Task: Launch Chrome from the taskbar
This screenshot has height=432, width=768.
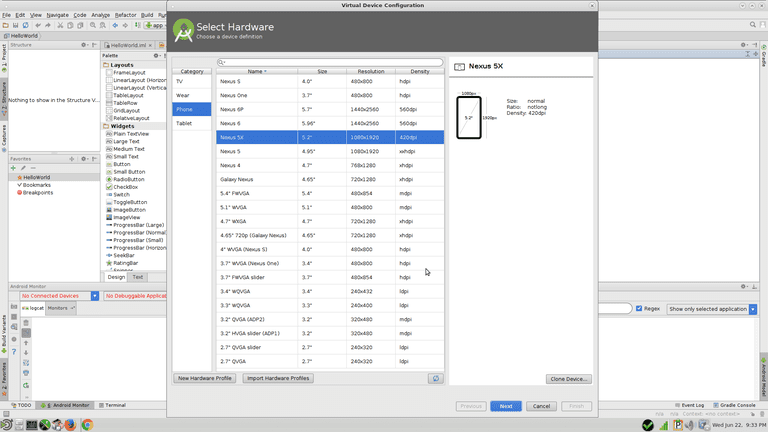Action: click(87, 425)
